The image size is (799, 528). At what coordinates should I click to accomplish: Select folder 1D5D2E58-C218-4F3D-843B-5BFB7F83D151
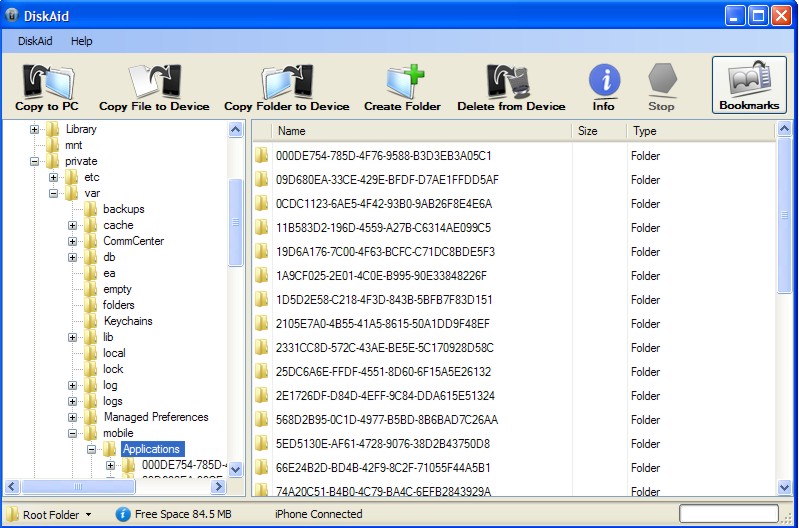pos(384,300)
